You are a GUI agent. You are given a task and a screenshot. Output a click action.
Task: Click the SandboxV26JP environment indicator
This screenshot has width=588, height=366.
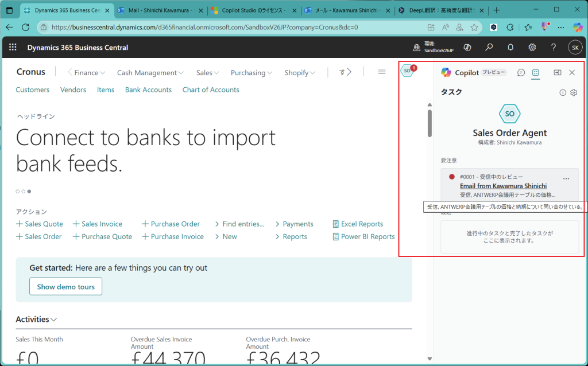pyautogui.click(x=434, y=47)
